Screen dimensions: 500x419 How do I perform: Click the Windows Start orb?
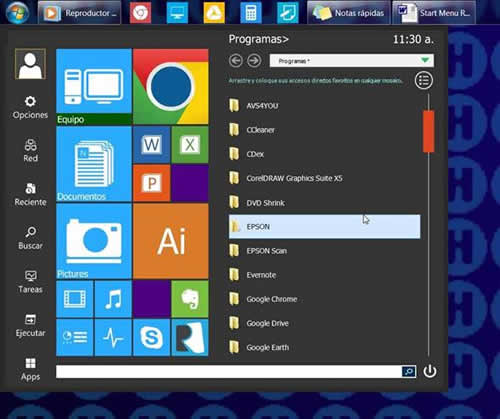(x=17, y=12)
